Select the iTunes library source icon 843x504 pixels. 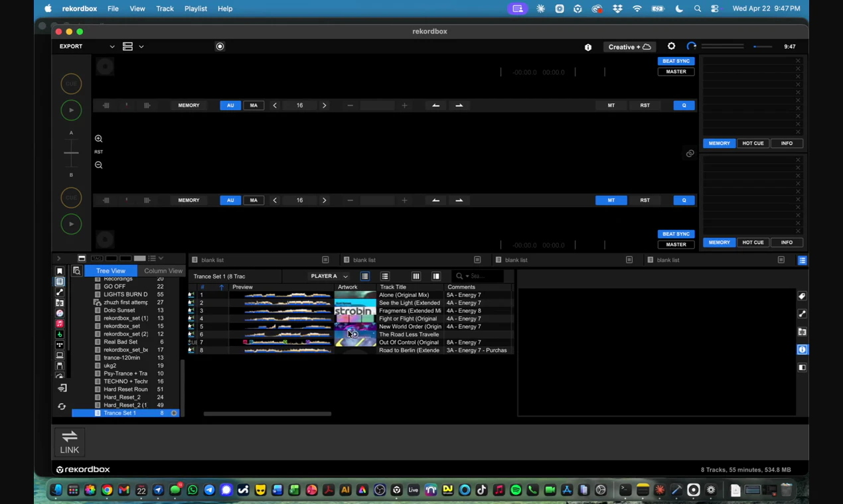coord(59,313)
